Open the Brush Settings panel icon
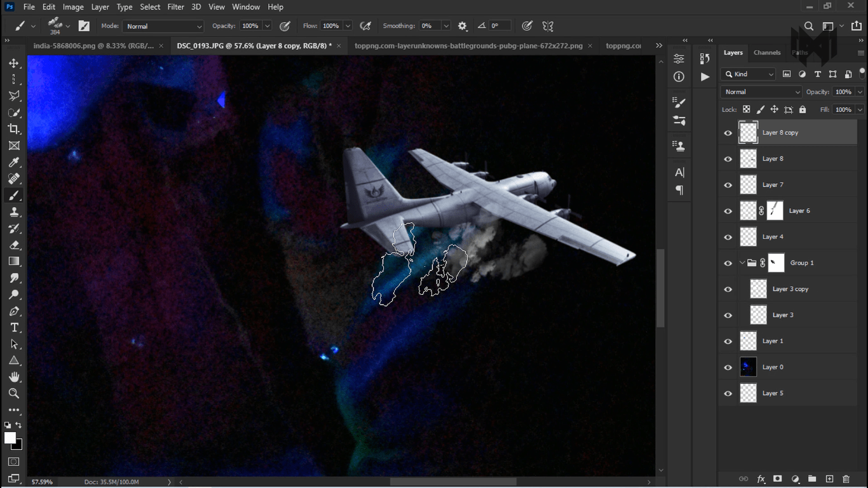 pyautogui.click(x=679, y=102)
